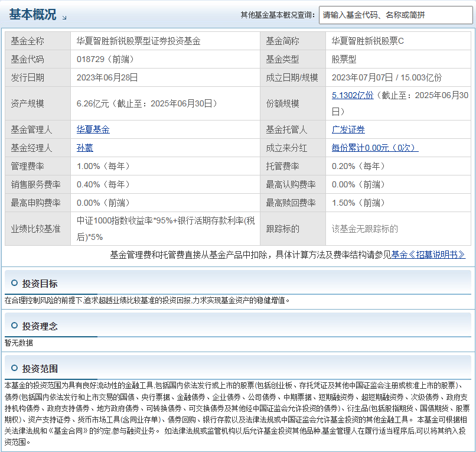Click the circle bullet icon before 投资范围
Image resolution: width=476 pixels, height=452 pixels.
pos(14,368)
